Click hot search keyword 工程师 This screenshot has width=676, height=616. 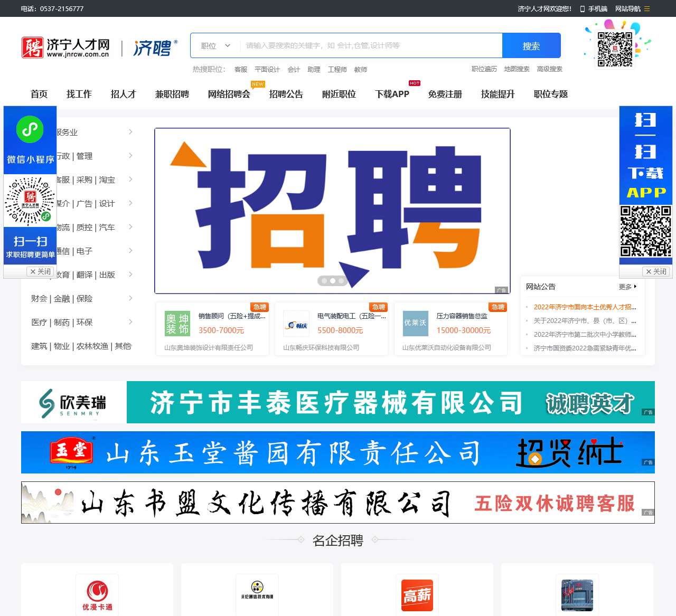tap(337, 69)
